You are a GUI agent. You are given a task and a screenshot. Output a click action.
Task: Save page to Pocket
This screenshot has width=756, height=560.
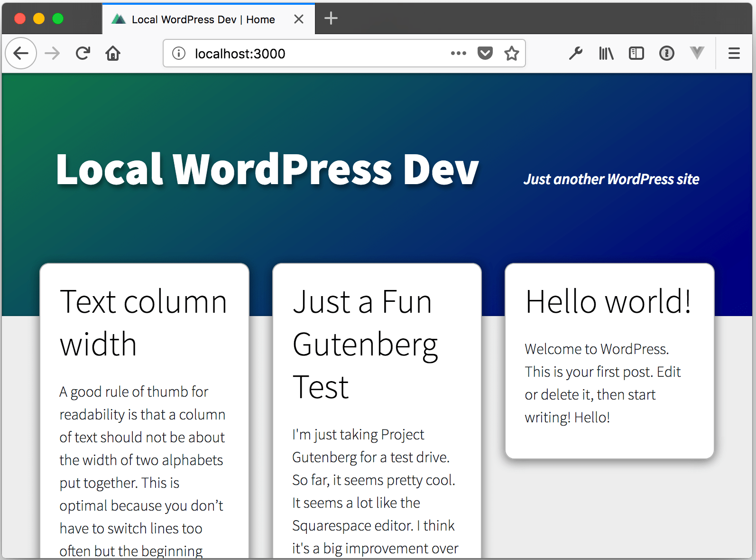pos(485,53)
